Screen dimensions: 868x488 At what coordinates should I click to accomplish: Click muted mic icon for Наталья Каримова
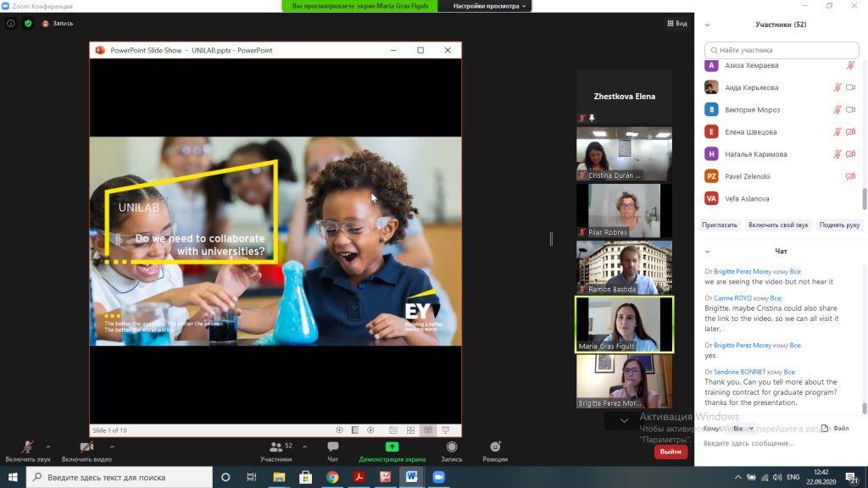click(837, 154)
